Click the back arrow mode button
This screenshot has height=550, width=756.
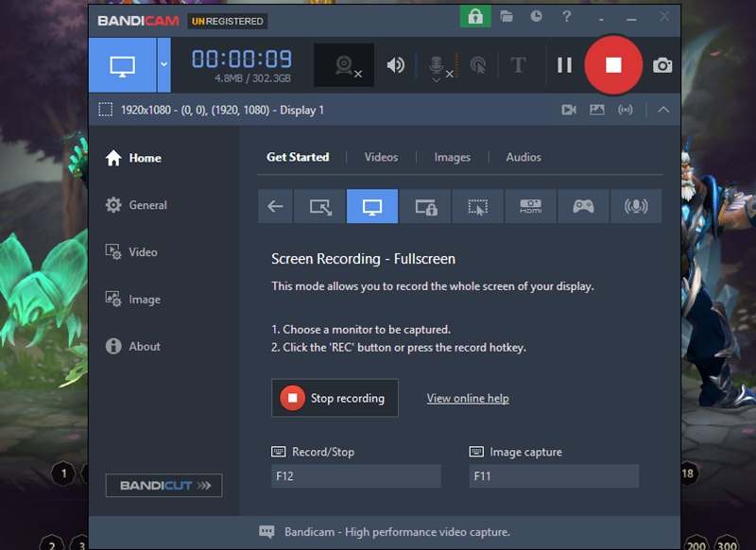[275, 206]
